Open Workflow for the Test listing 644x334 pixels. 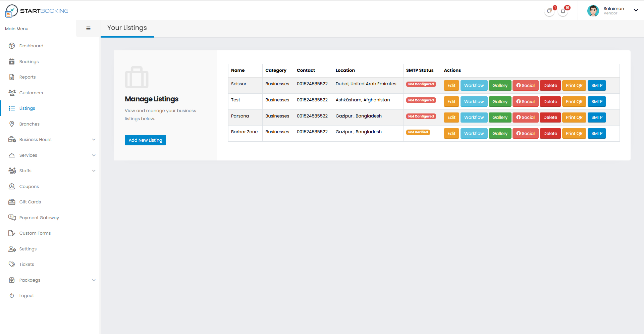point(474,102)
